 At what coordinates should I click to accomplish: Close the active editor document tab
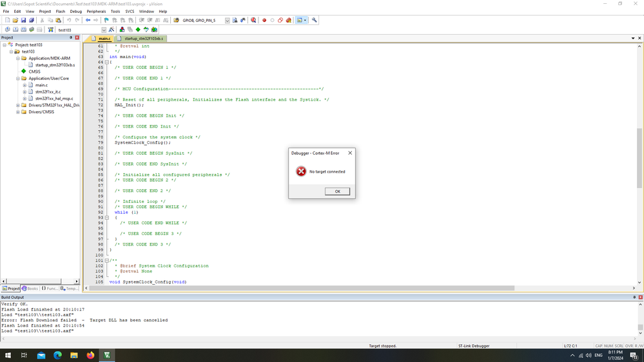(x=639, y=38)
